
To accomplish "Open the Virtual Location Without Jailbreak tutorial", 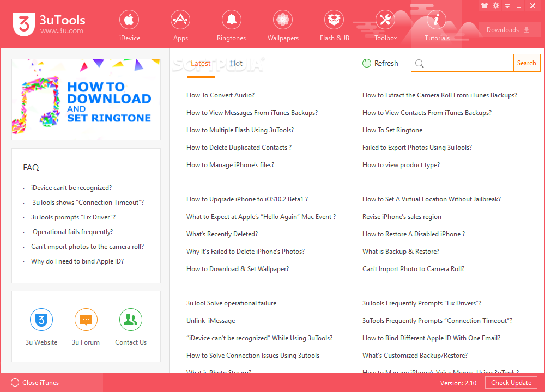I will [x=431, y=199].
